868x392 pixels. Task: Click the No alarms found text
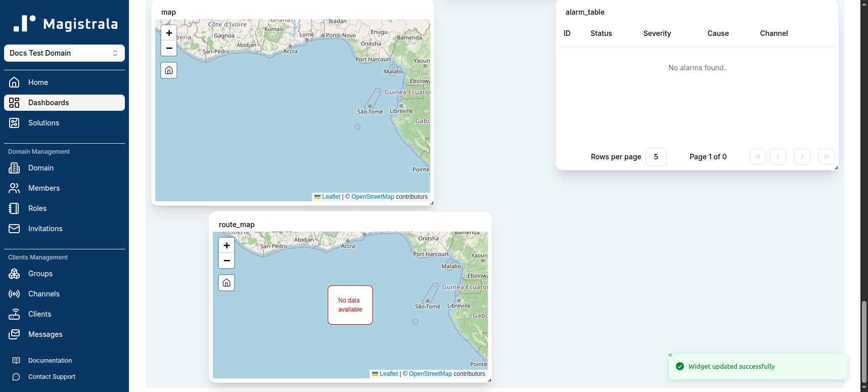pos(697,68)
